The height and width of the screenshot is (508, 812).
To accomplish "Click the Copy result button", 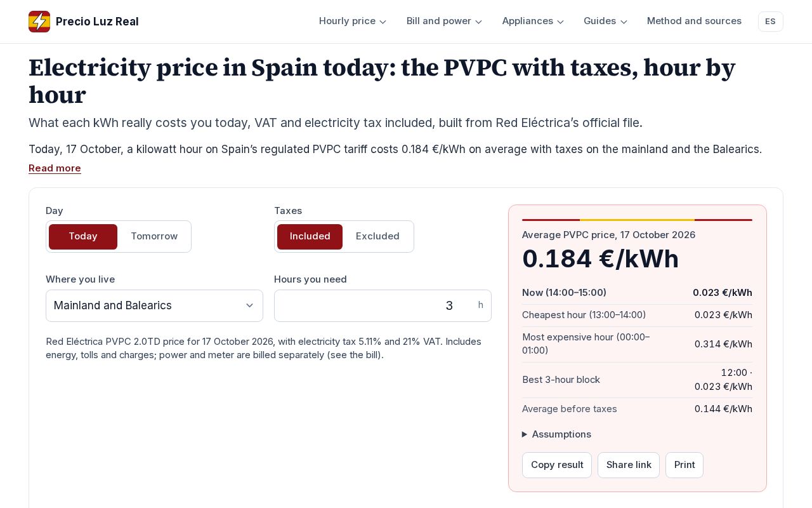I will tap(557, 465).
